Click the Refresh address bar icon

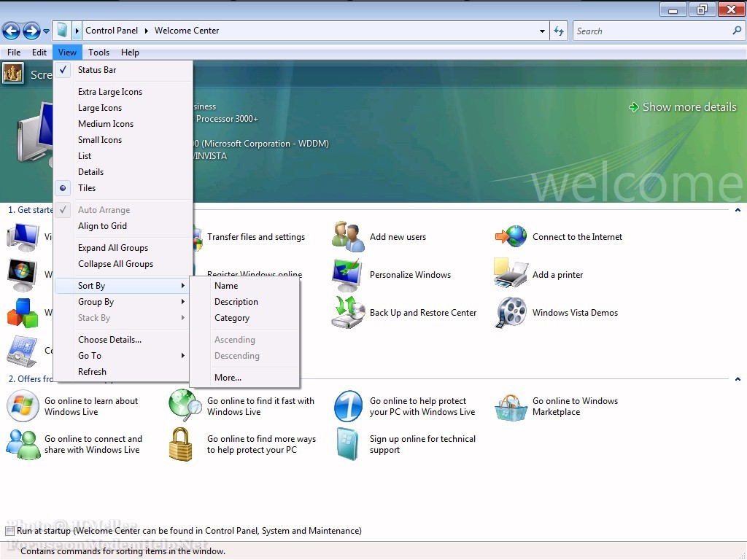559,31
